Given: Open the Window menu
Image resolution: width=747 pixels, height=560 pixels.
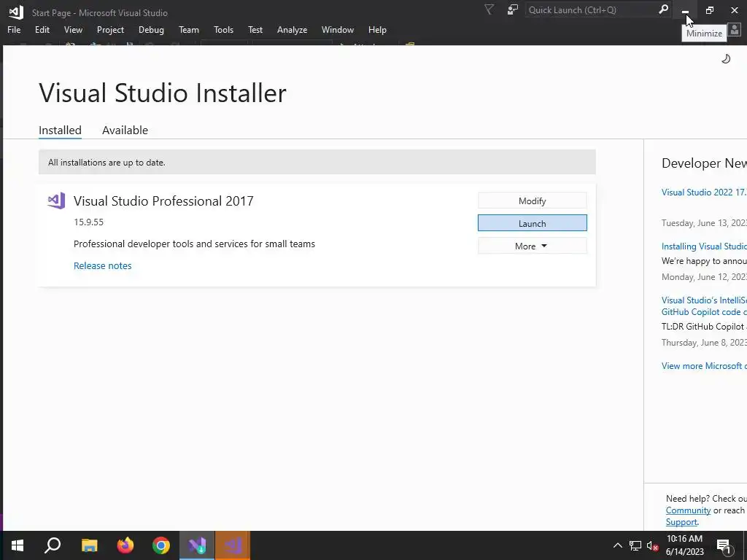Looking at the screenshot, I should (x=337, y=29).
